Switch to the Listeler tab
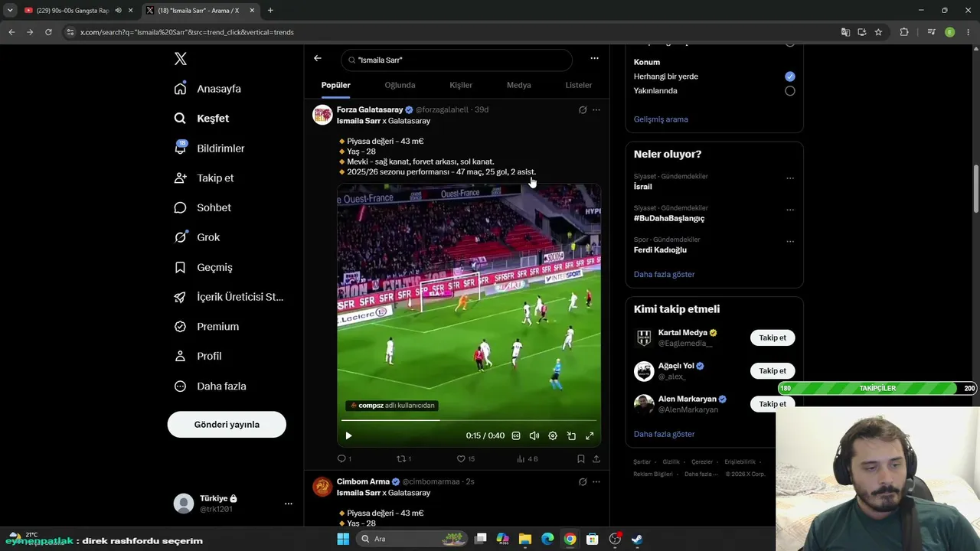This screenshot has width=980, height=551. [579, 85]
